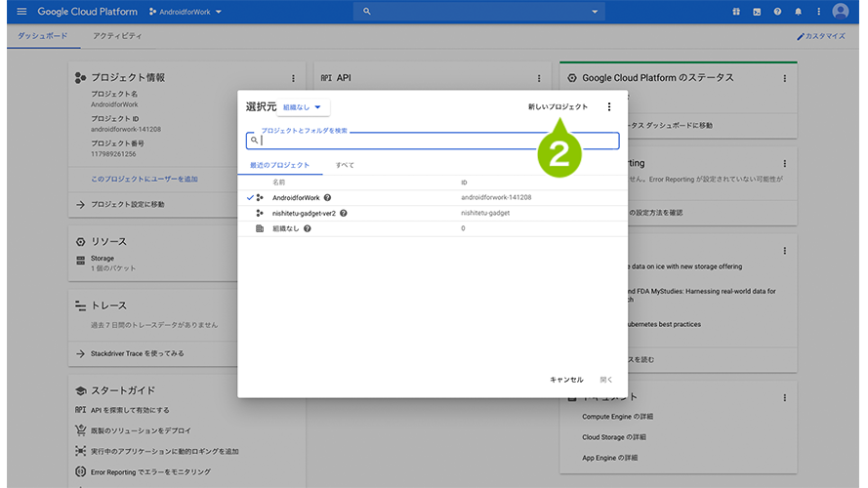Select the すべて tab

[x=345, y=165]
